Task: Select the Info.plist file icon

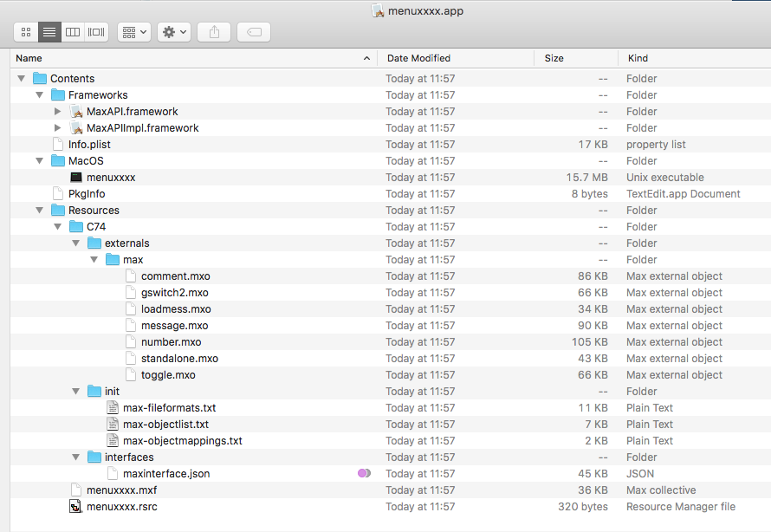Action: click(x=58, y=145)
